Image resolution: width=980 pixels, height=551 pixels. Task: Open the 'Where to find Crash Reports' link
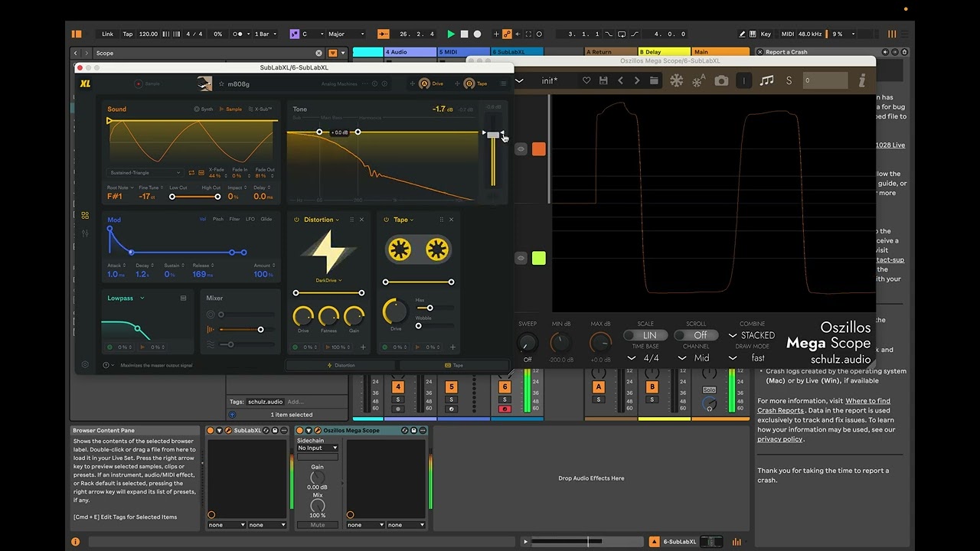pyautogui.click(x=867, y=401)
